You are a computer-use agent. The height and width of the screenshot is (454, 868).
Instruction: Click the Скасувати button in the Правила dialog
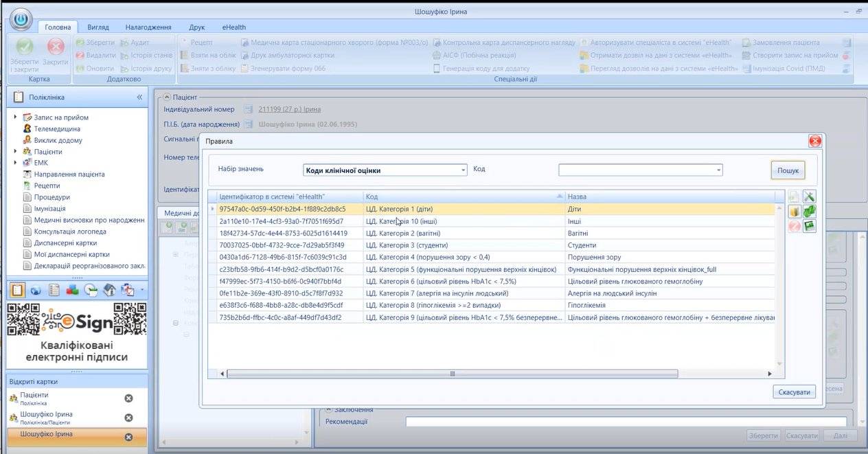coord(795,392)
